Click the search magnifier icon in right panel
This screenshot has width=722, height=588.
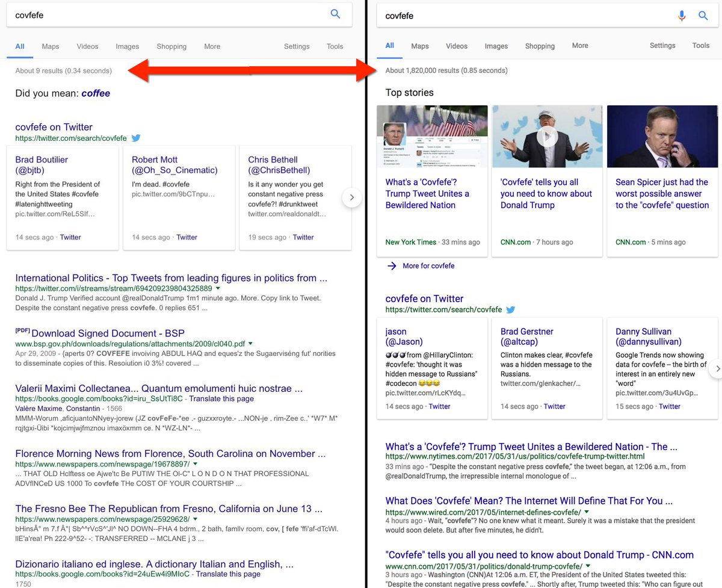pyautogui.click(x=703, y=16)
